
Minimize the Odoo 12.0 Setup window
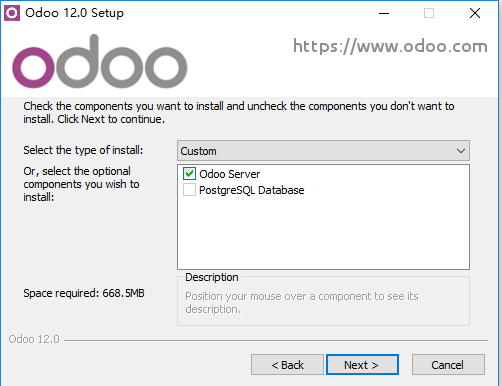click(384, 13)
